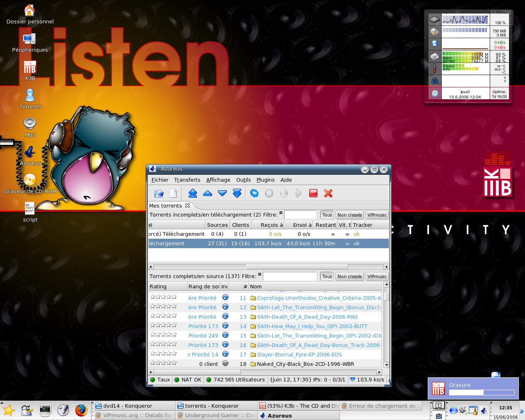Viewport: 525px width, 420px height.
Task: Focus the Filtre field for incomplete torrents
Action: click(x=301, y=215)
